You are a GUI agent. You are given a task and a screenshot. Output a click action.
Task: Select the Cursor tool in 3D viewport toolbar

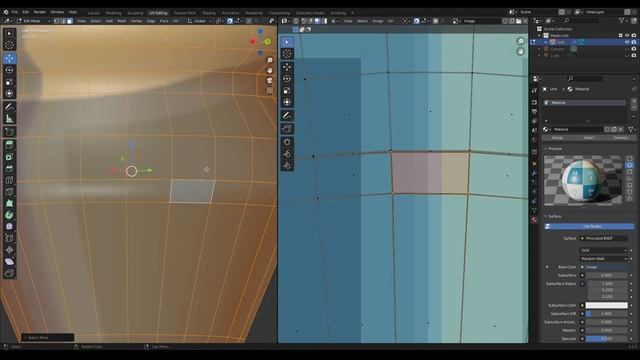[9, 45]
